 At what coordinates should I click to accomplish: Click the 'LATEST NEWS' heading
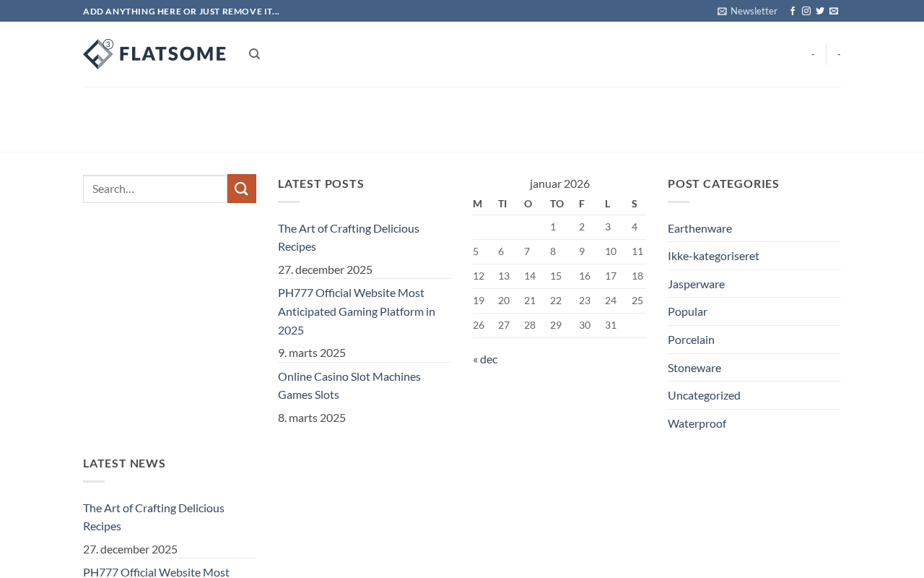tap(124, 463)
